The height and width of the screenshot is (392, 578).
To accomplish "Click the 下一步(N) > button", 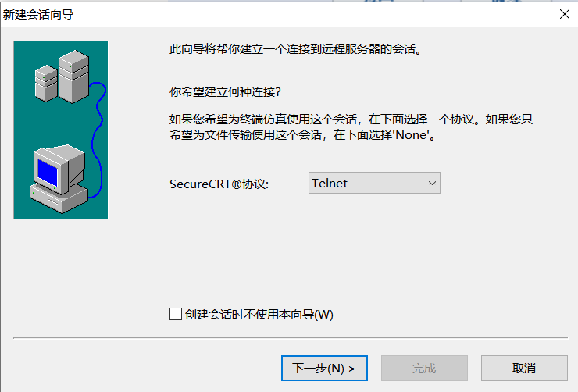I will click(324, 368).
